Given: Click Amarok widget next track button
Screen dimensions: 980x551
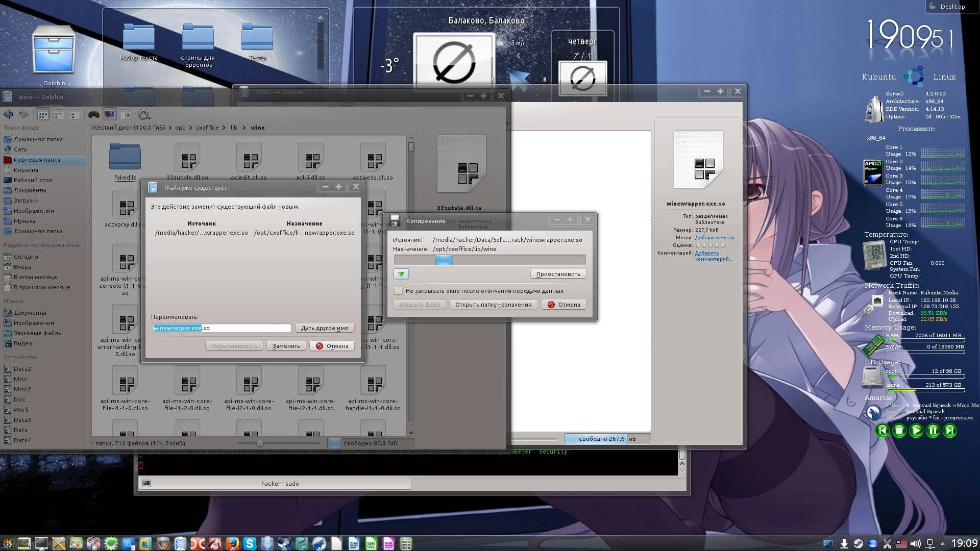Looking at the screenshot, I should 950,431.
